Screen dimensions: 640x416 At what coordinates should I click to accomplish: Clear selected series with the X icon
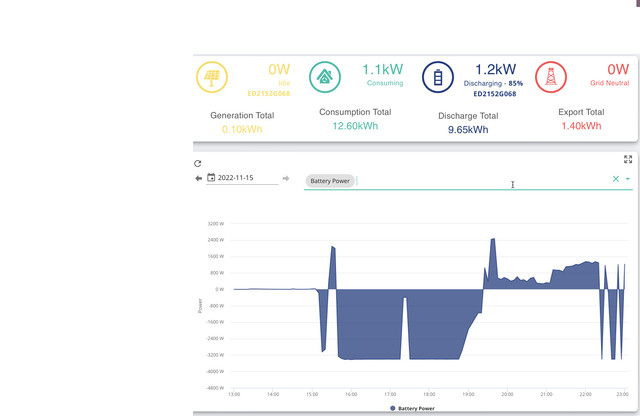[616, 179]
